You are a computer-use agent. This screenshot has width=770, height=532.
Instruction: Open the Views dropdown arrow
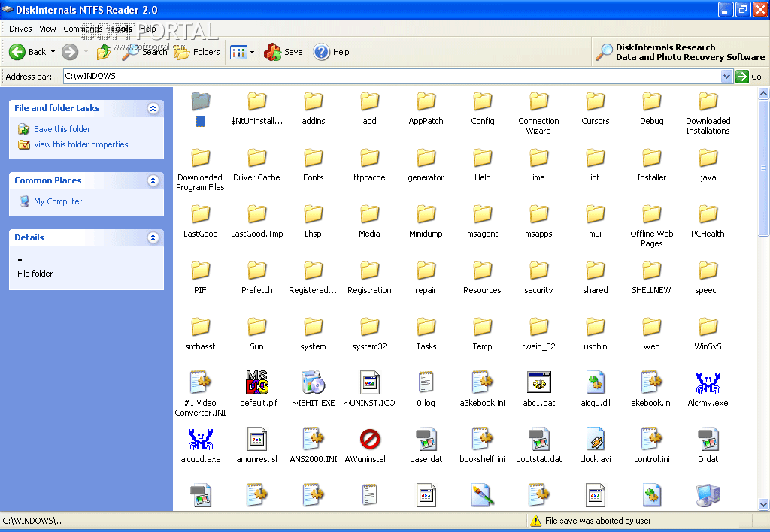252,52
